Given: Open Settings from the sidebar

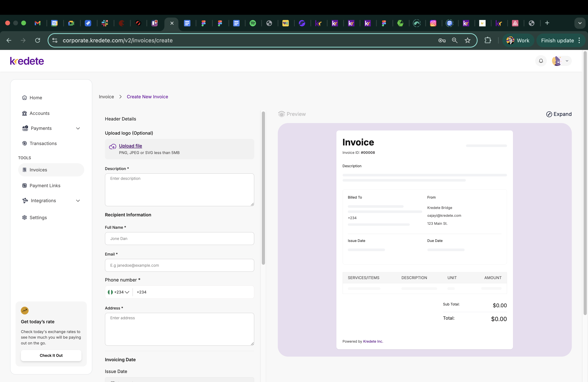Looking at the screenshot, I should pos(38,217).
